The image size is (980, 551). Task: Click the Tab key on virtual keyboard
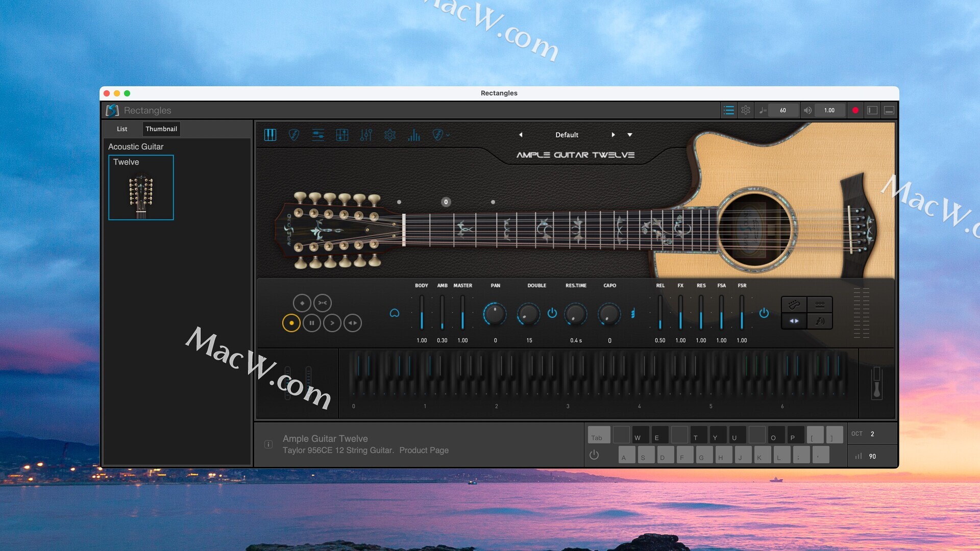(599, 435)
